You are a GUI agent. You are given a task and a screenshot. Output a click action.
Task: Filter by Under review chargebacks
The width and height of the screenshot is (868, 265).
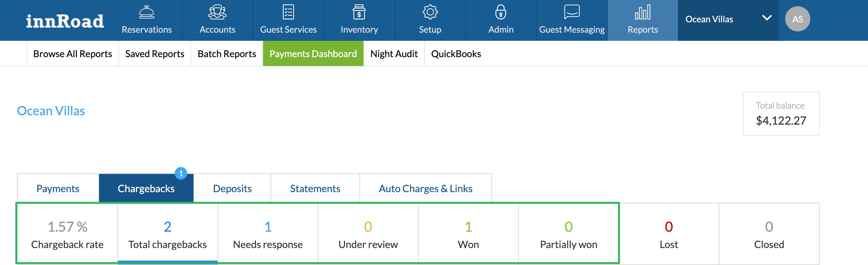pos(368,234)
